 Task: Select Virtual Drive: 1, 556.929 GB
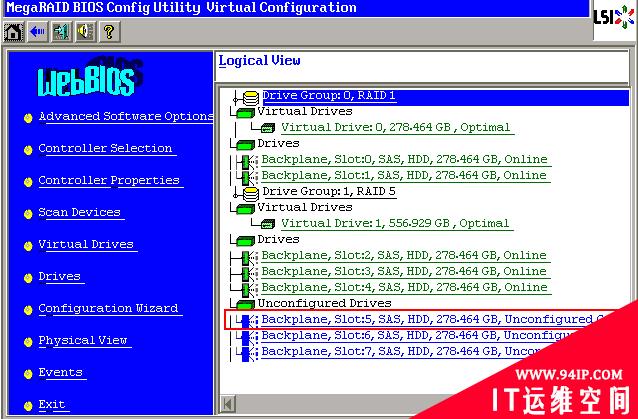click(395, 224)
